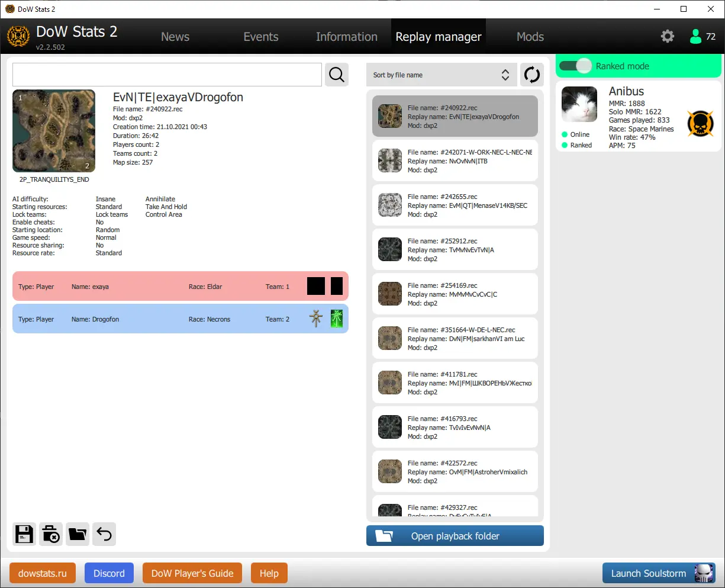Viewport: 725px width, 588px height.
Task: Select replay TvMvNvEvTvN|A
Action: pos(455,249)
